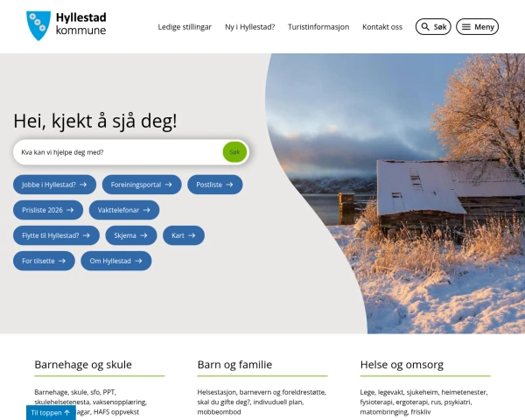Open the Kart shortcut
Viewport: 525px width, 420px height.
coord(184,235)
